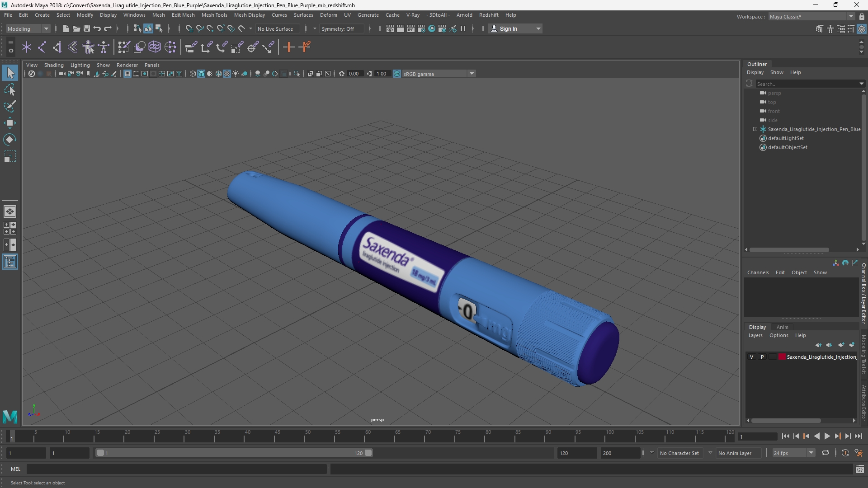Open the Script Editor icon
This screenshot has width=868, height=488.
859,469
